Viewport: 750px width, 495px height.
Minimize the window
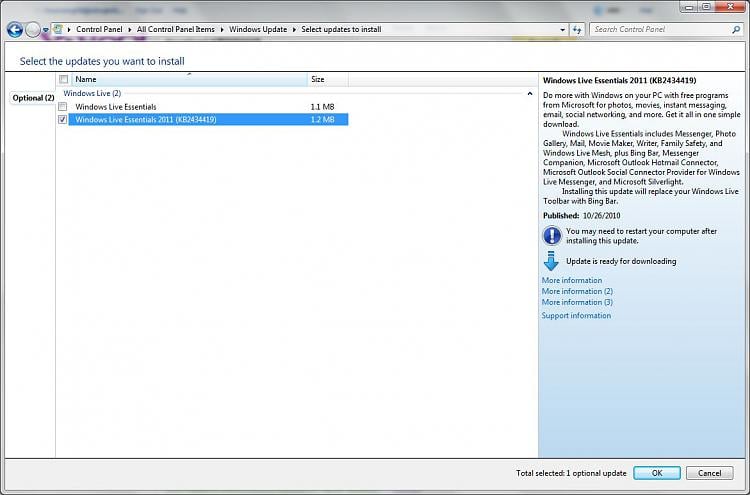689,7
